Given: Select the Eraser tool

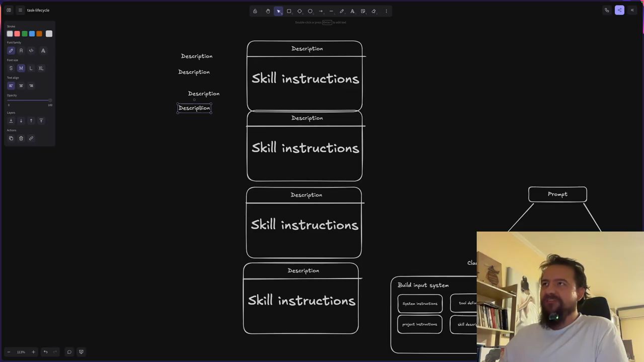Looking at the screenshot, I should (x=373, y=11).
